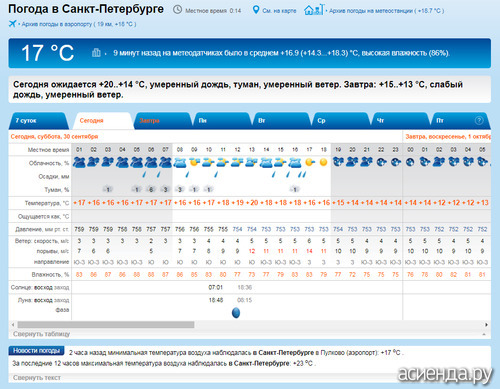Click the weather station house icon
Image resolution: width=500 pixels, height=389 pixels.
pos(313,10)
